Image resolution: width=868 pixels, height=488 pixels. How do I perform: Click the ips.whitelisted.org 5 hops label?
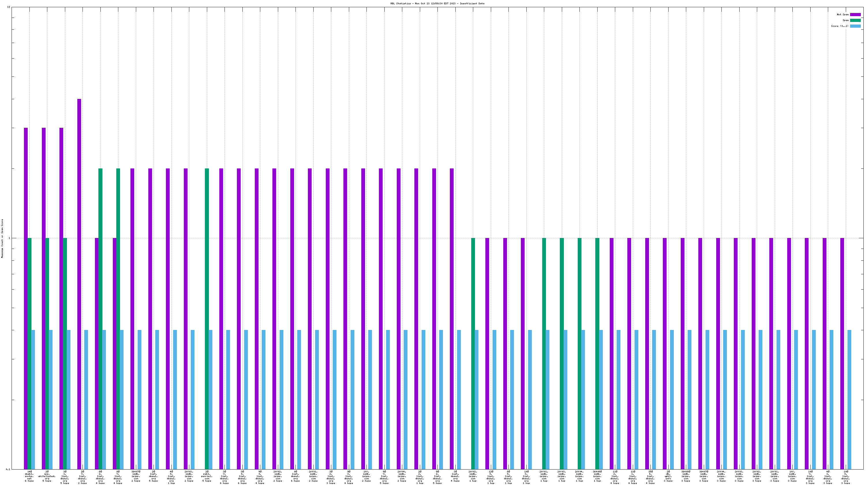point(47,476)
